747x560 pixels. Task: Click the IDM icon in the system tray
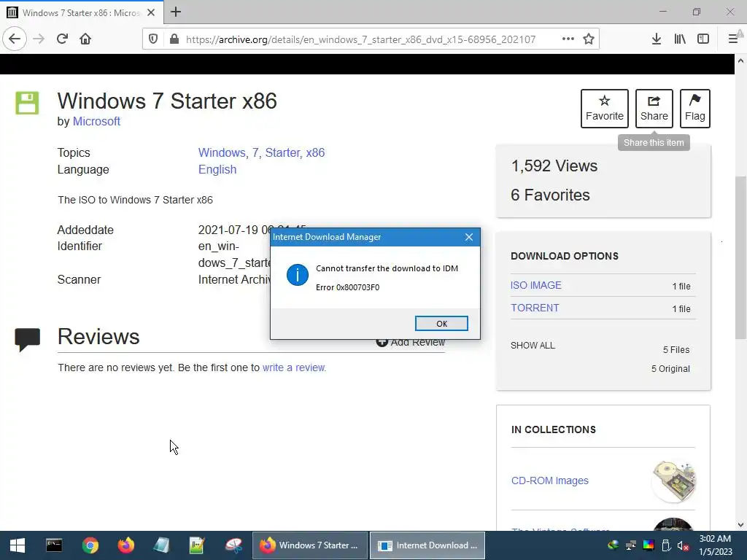613,545
